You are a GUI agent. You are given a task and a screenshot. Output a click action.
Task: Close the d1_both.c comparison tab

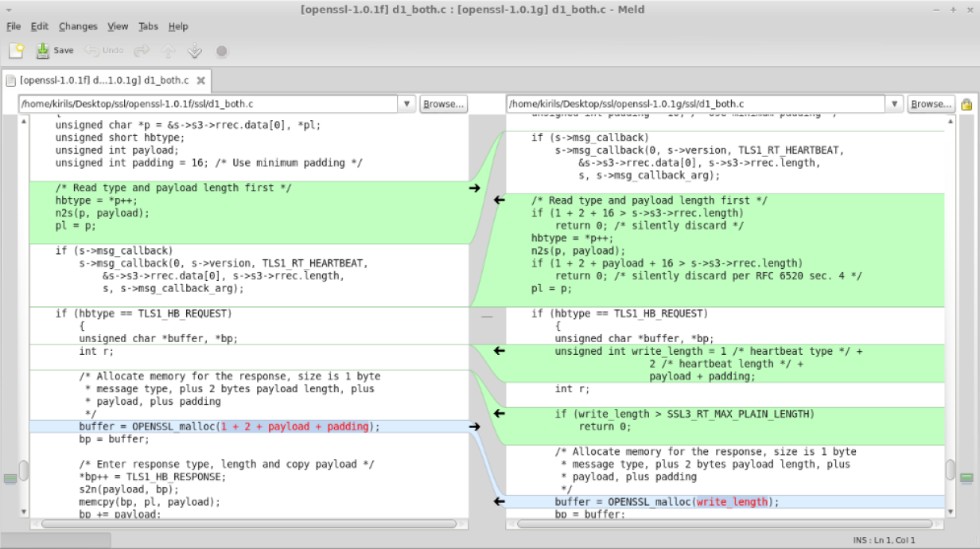[x=201, y=80]
